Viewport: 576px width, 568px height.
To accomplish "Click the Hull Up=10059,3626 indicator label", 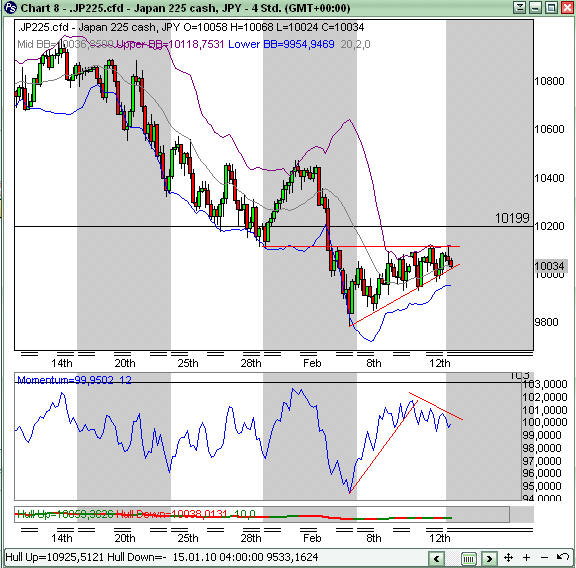I will click(65, 514).
